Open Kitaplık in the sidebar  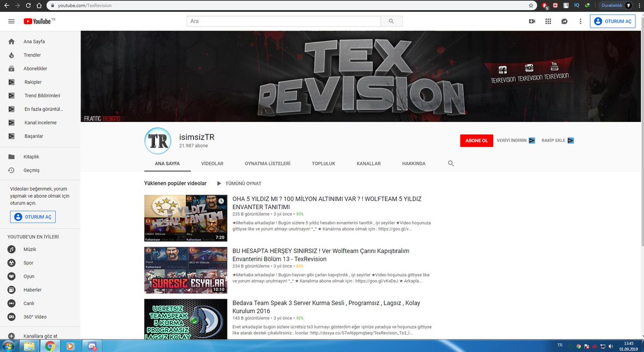31,156
